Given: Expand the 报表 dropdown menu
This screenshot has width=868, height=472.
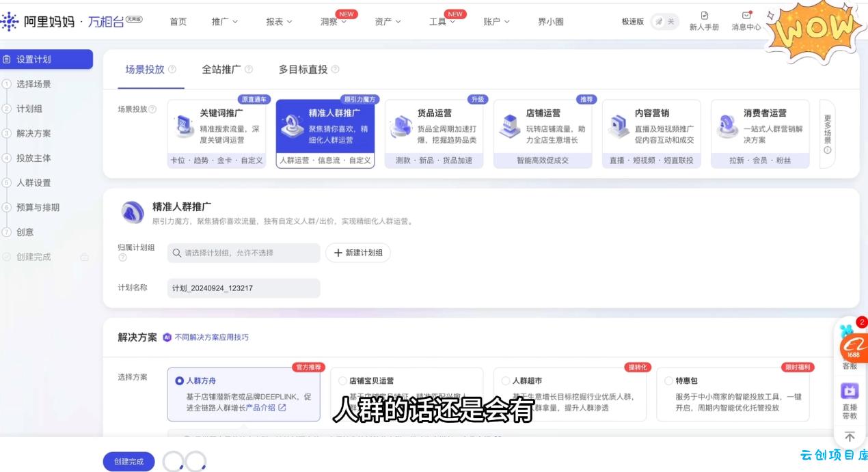Looking at the screenshot, I should tap(279, 22).
